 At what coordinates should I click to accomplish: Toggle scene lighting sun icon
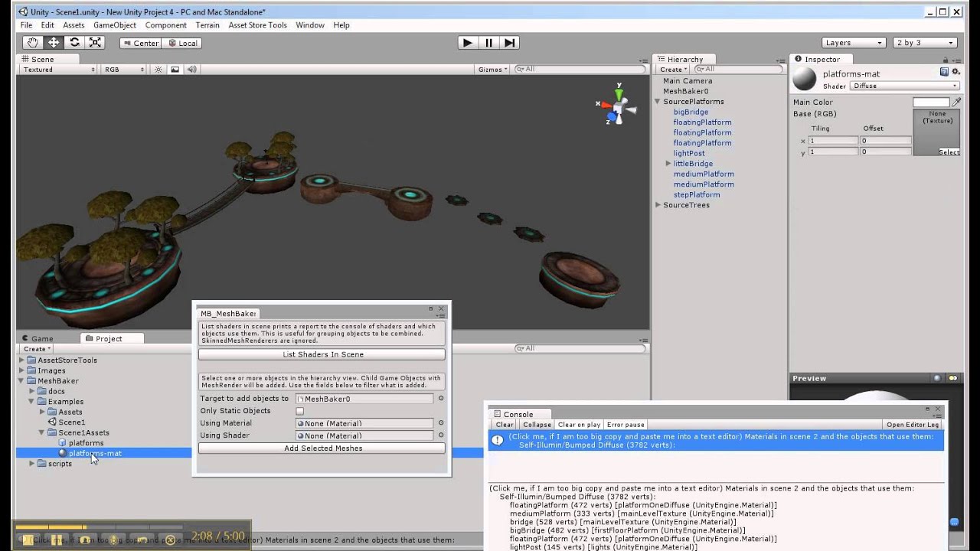click(x=158, y=70)
